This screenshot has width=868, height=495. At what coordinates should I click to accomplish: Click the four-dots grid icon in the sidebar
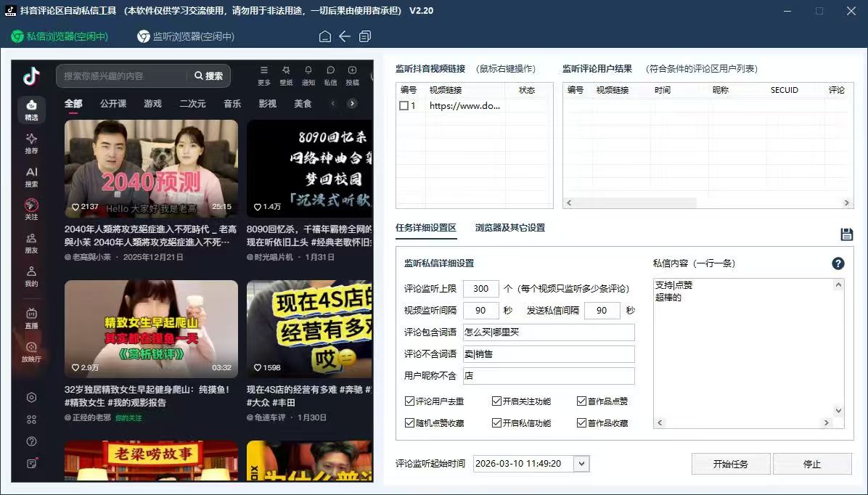tap(31, 420)
